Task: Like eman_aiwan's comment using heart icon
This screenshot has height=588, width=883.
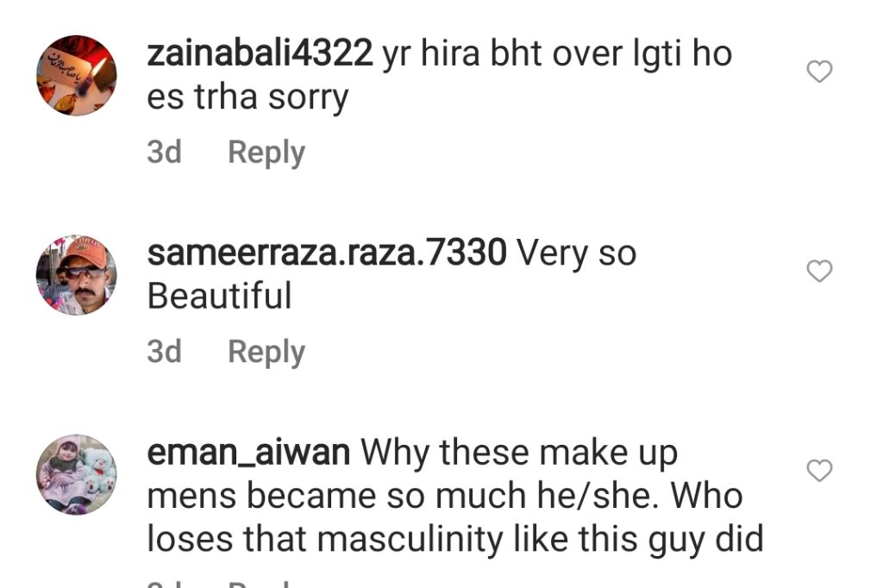Action: point(819,470)
